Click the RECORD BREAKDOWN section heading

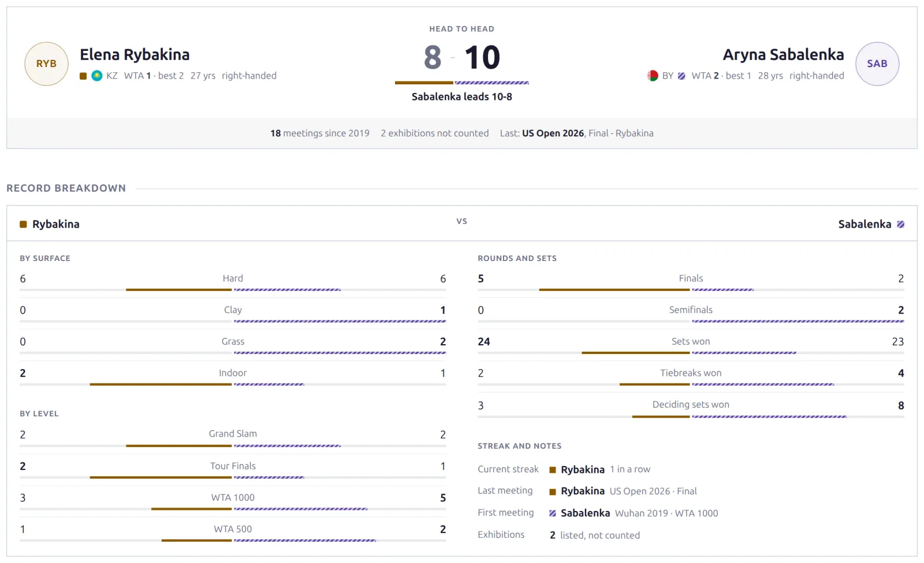click(66, 189)
